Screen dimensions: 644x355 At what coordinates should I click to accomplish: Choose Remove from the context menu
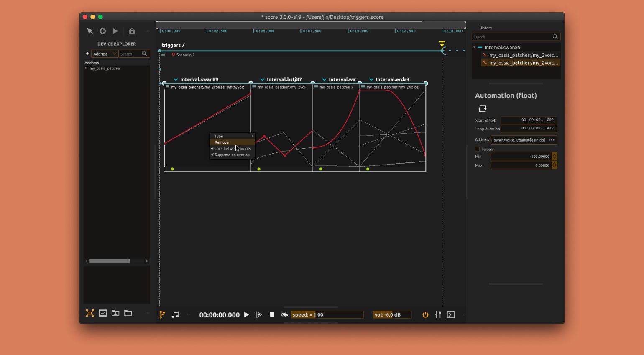[222, 142]
